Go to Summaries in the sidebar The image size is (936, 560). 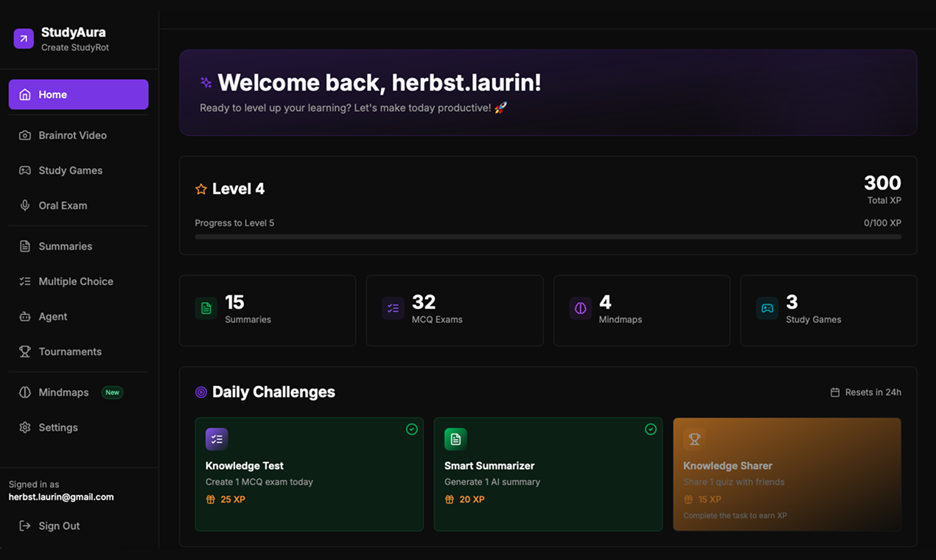tap(65, 246)
